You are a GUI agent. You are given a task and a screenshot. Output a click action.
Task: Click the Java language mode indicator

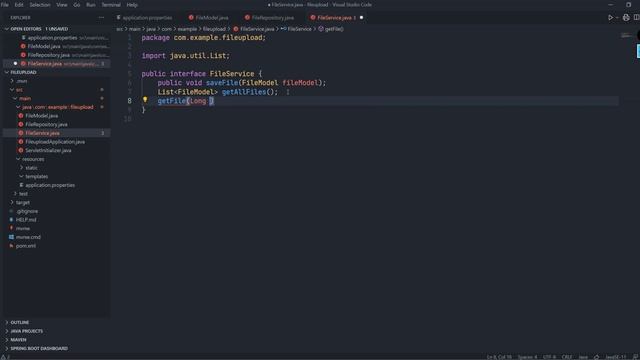[x=583, y=357]
